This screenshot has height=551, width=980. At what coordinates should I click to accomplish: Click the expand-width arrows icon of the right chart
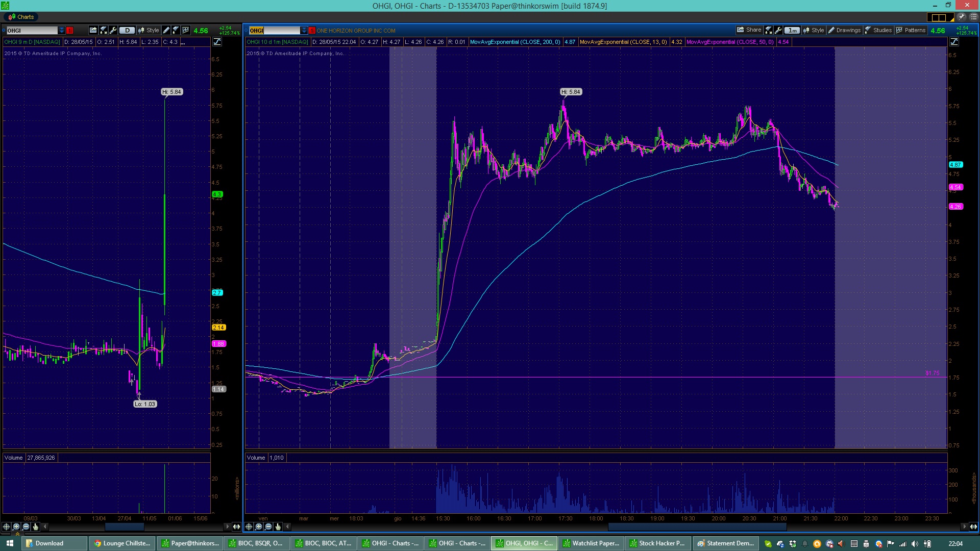973,527
